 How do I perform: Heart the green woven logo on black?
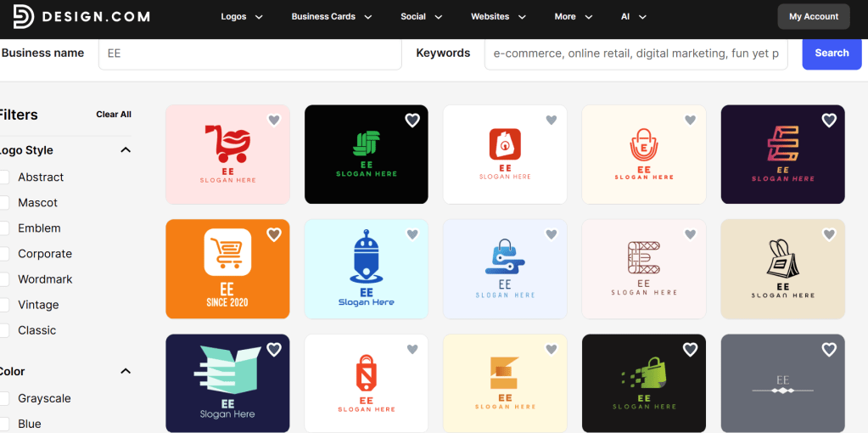[412, 121]
